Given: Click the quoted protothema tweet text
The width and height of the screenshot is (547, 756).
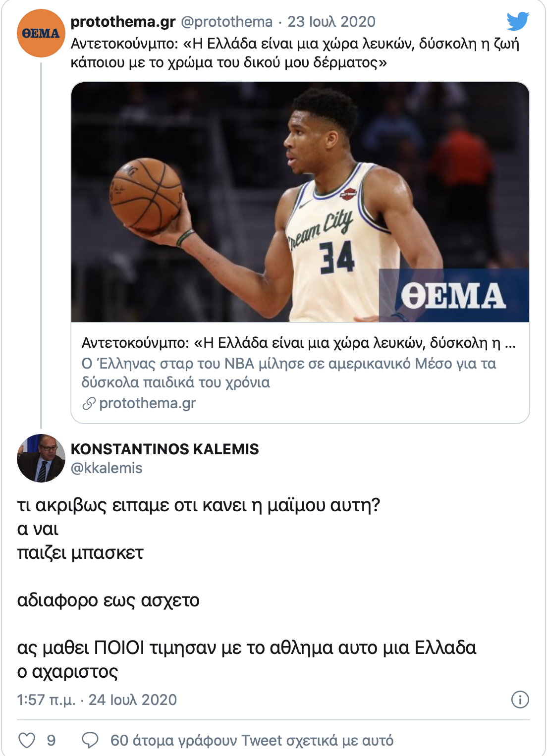Looking at the screenshot, I should pyautogui.click(x=295, y=53).
